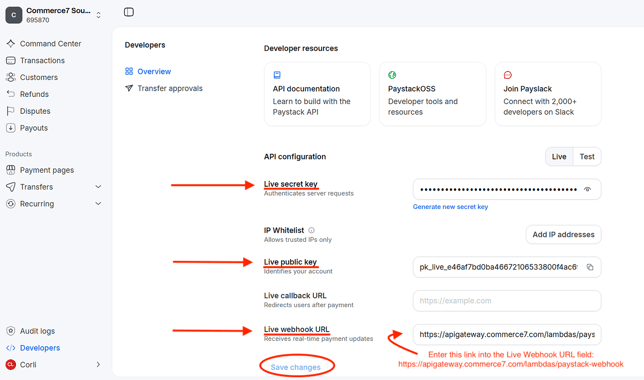Image resolution: width=644 pixels, height=380 pixels.
Task: Click the Live callback URL input
Action: tap(507, 301)
